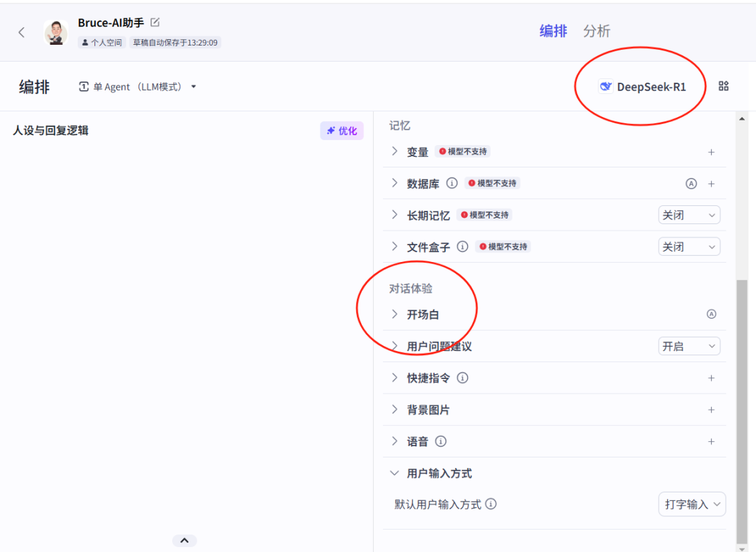Click the auto (A) icon in 开场白 row

711,314
